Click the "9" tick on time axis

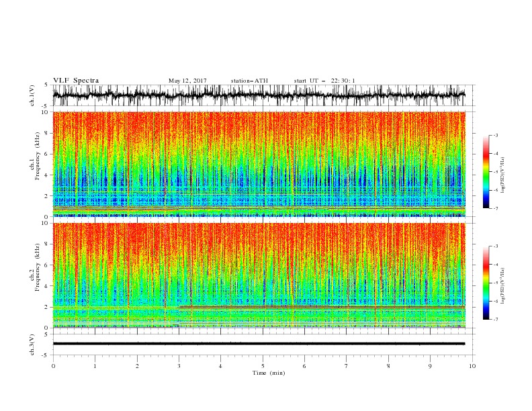tap(430, 366)
